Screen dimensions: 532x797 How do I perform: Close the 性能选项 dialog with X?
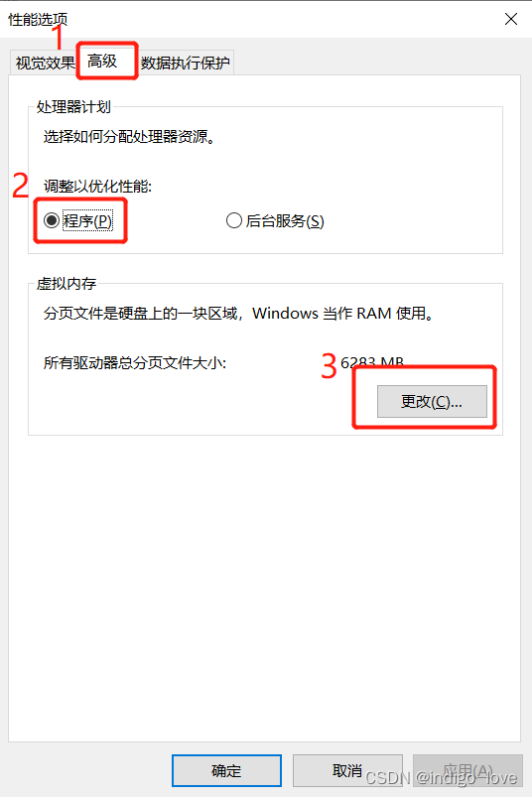click(x=510, y=19)
